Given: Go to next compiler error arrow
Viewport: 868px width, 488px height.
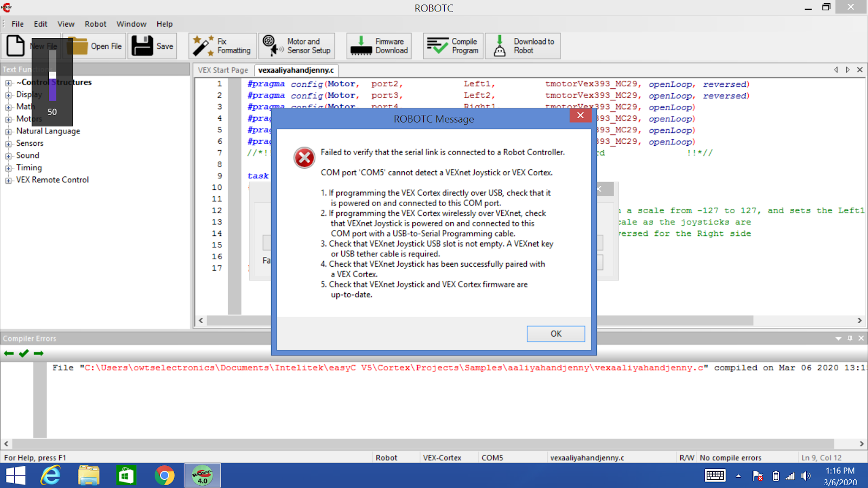Looking at the screenshot, I should [x=39, y=354].
